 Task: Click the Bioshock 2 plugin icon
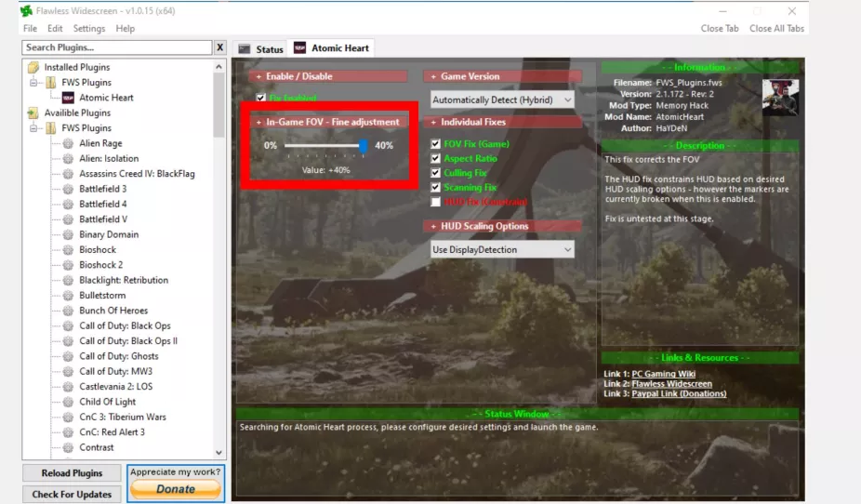[68, 265]
